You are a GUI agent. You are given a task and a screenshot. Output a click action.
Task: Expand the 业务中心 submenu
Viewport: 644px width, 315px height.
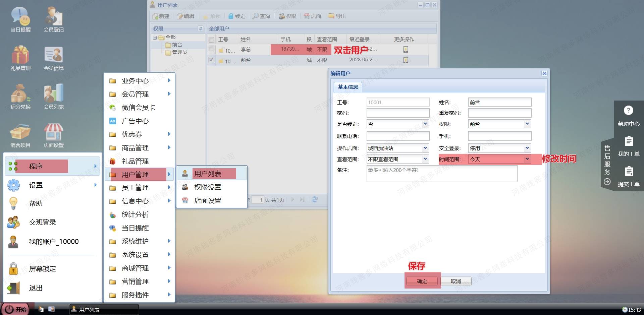click(x=140, y=81)
